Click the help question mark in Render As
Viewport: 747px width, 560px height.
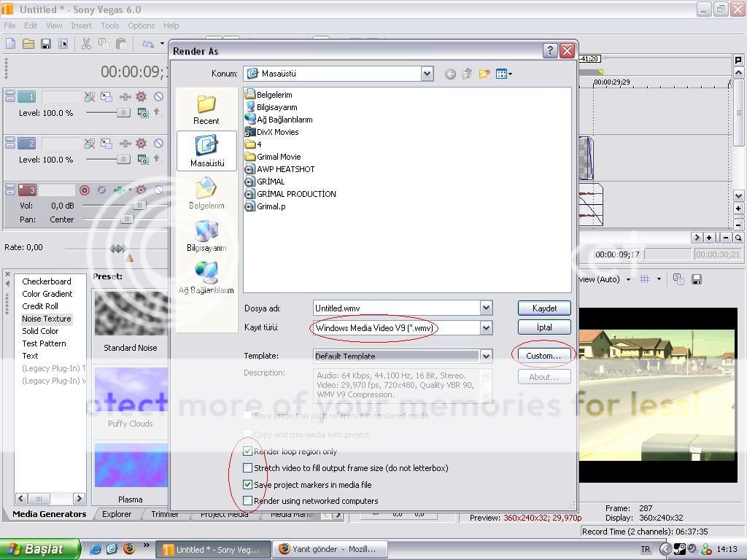pos(550,50)
